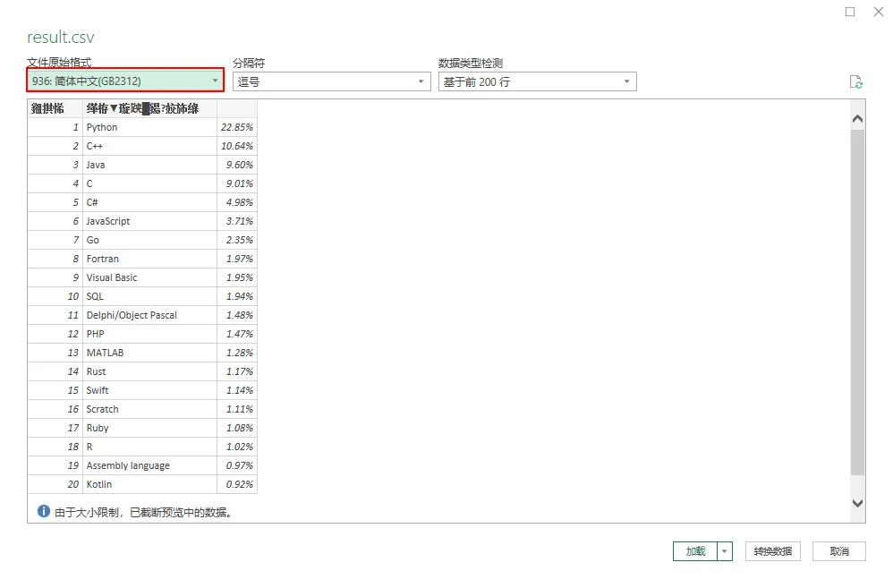This screenshot has height=588, width=893.
Task: Open the delimiter dropdown showing 逗号
Action: (331, 81)
